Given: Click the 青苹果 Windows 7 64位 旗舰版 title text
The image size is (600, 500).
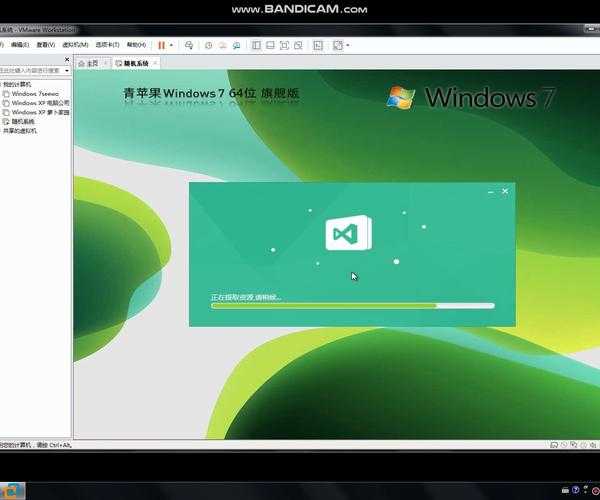Looking at the screenshot, I should 211,93.
